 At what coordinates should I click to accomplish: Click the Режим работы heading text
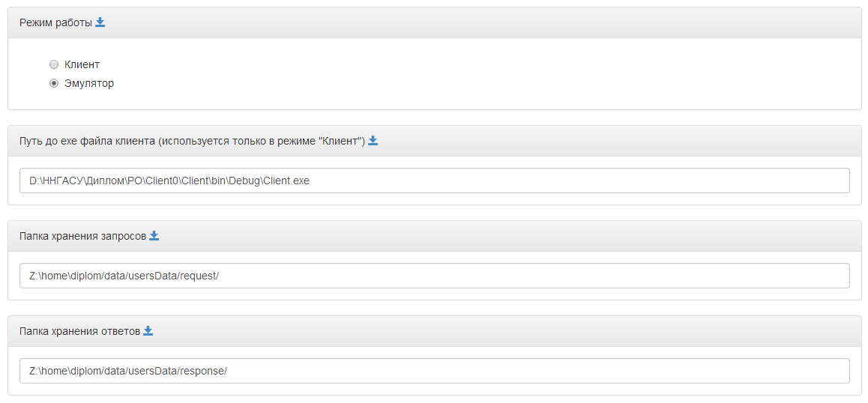(x=55, y=22)
